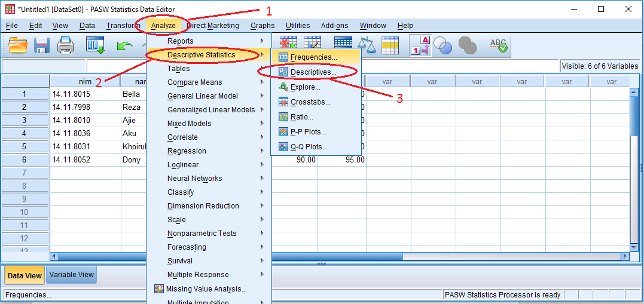Click the Split File toolbar icon

tap(343, 43)
